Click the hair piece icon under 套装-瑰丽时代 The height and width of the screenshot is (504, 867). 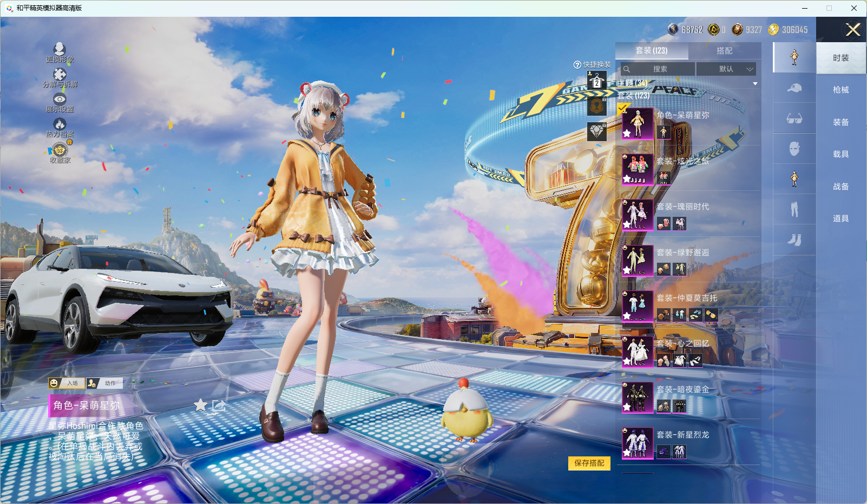(664, 223)
